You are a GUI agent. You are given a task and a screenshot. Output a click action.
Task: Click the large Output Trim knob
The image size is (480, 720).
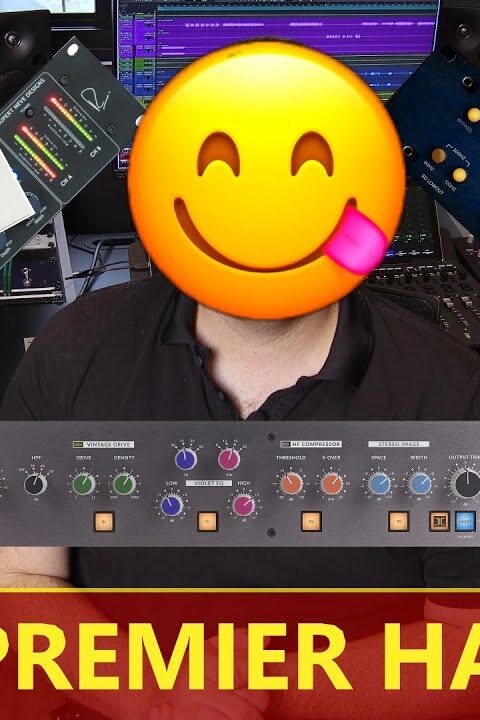click(x=466, y=483)
